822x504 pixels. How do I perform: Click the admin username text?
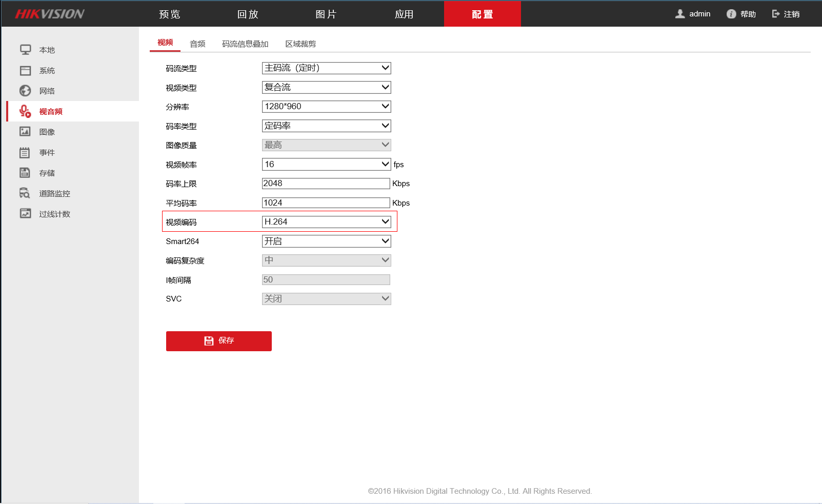700,14
